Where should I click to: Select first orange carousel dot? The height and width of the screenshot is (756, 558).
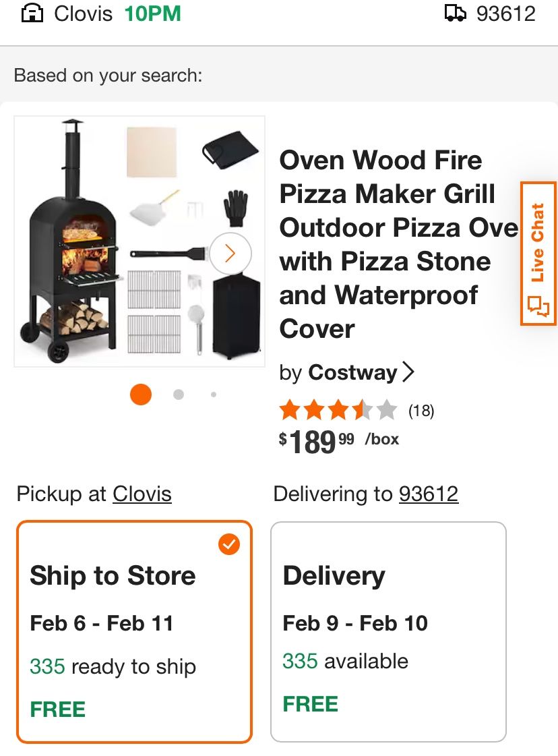pos(141,395)
